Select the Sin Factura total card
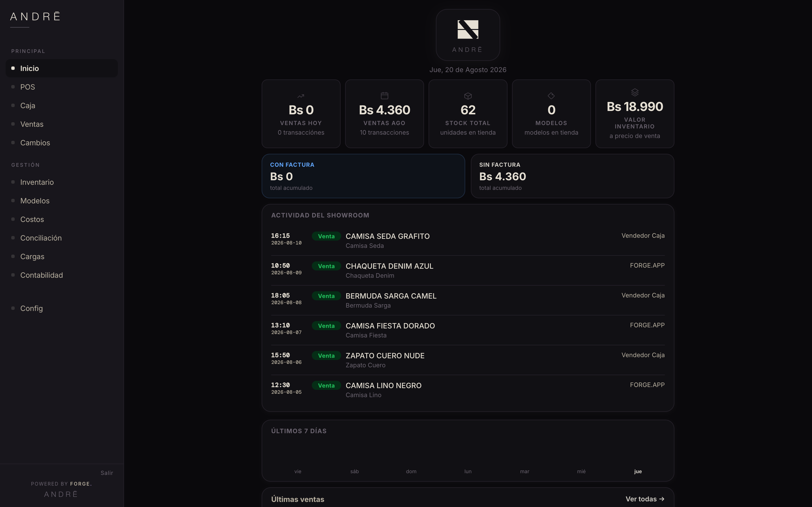The image size is (812, 507). coord(572,176)
